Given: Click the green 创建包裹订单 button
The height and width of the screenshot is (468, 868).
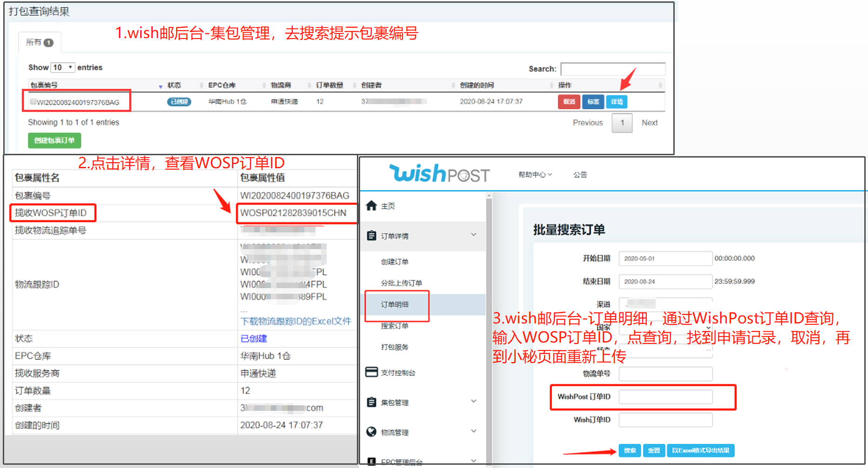Looking at the screenshot, I should pos(54,140).
